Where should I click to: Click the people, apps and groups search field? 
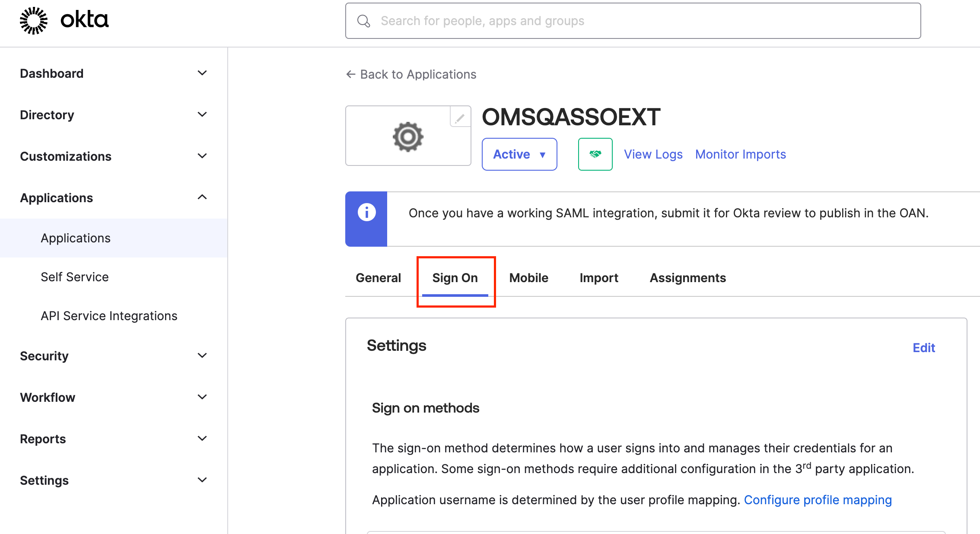click(640, 21)
